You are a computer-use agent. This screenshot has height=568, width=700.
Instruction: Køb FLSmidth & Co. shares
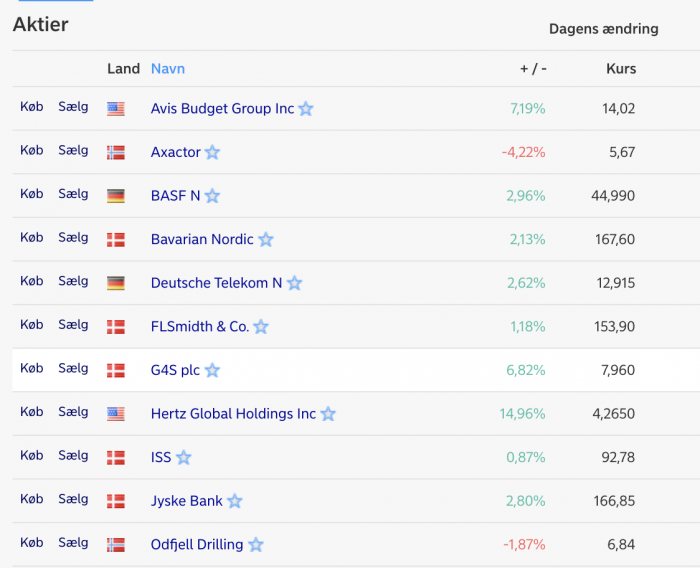pos(32,325)
